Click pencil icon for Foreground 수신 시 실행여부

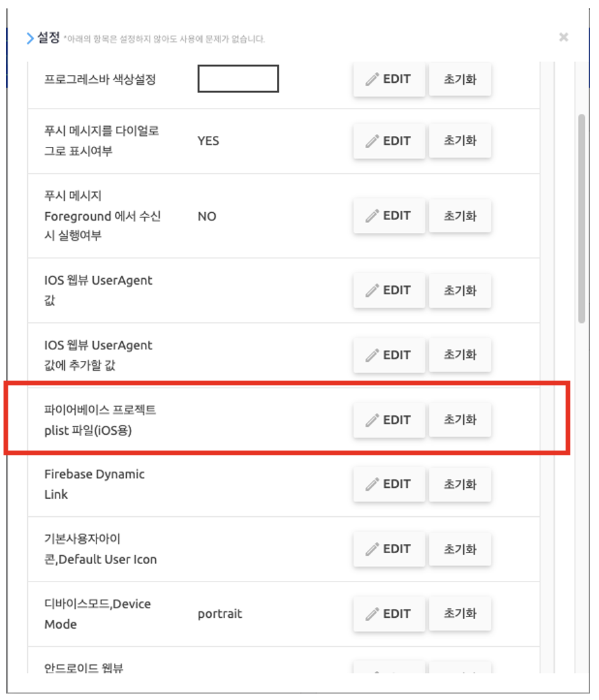coord(372,216)
